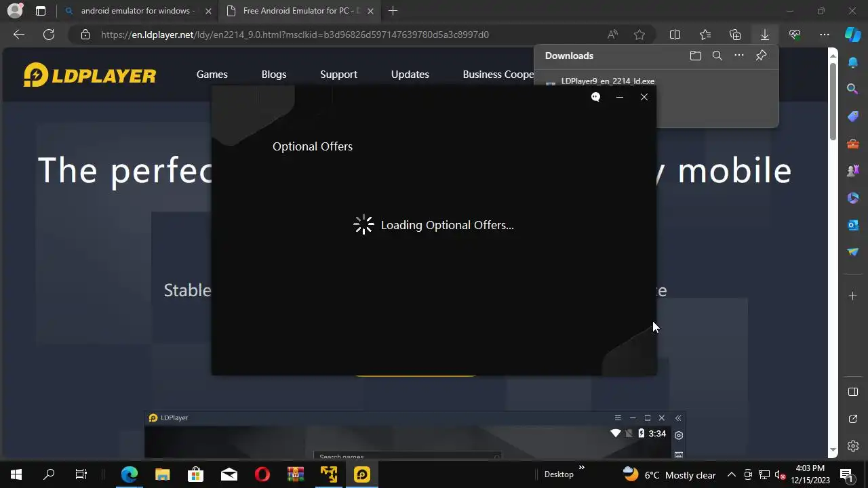Open the tab actions menu icon
This screenshot has width=868, height=488.
pyautogui.click(x=41, y=11)
